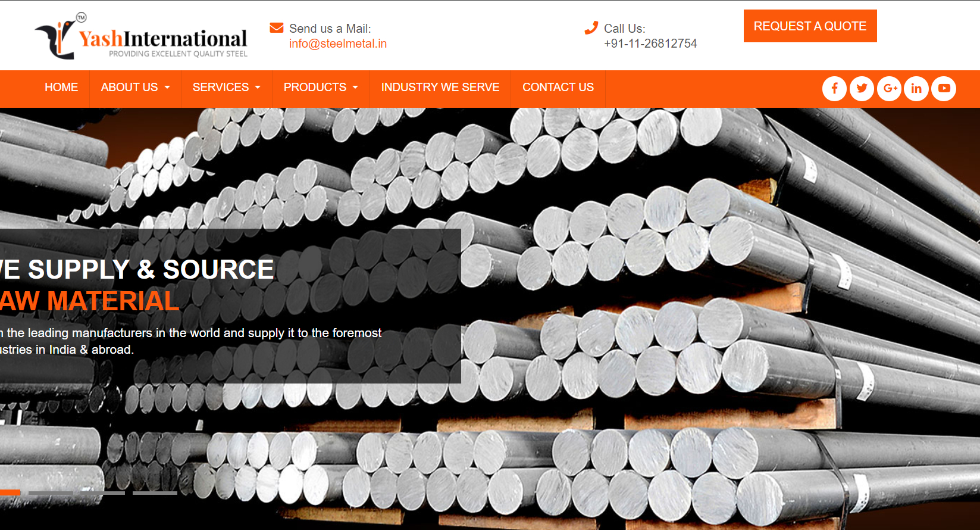Navigate to Contact Us
Screen dimensions: 980x530
coord(558,88)
